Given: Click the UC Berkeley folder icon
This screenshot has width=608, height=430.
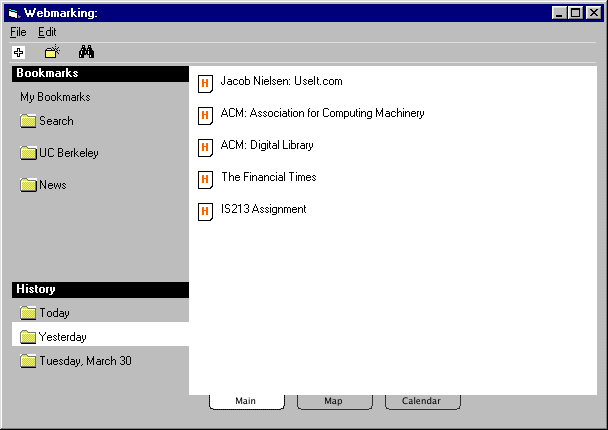Looking at the screenshot, I should click(28, 153).
